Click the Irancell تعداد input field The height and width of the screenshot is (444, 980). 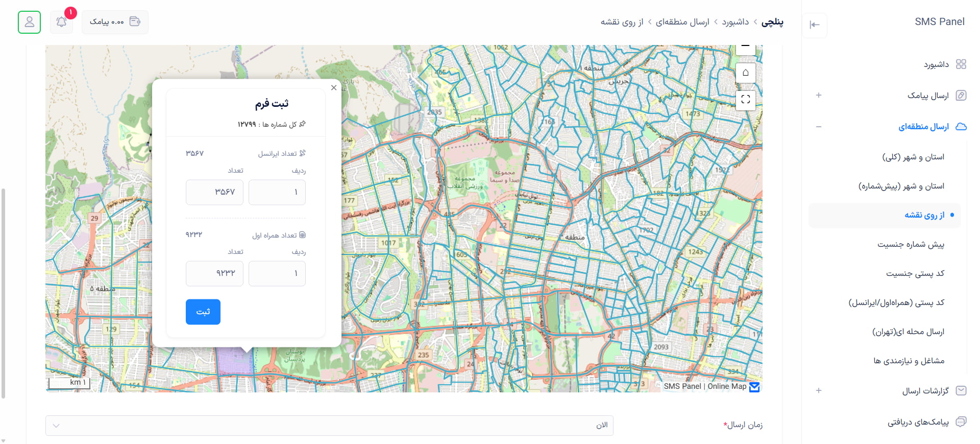[214, 192]
